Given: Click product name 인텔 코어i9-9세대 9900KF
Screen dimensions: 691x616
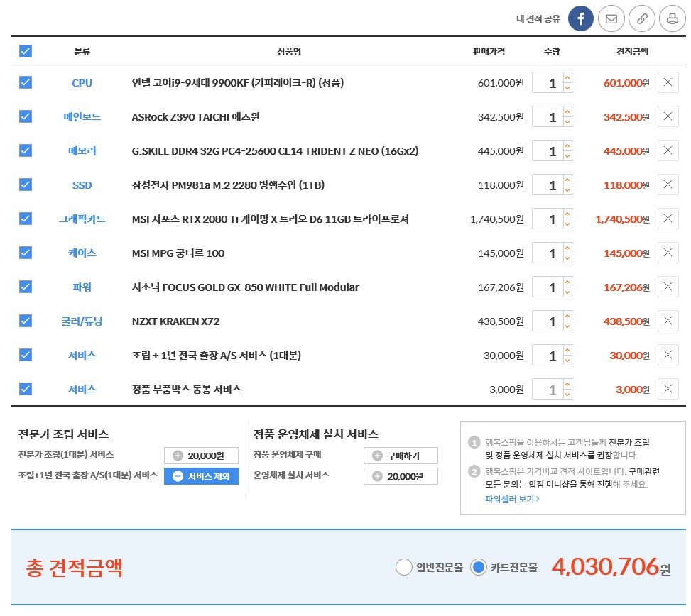Looking at the screenshot, I should pos(237,83).
